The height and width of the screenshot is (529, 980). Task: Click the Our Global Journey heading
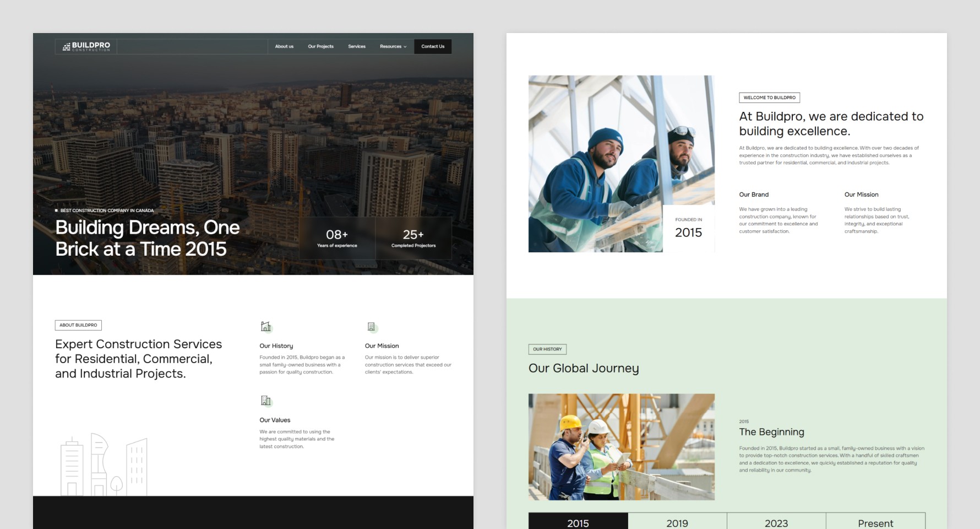(x=584, y=368)
